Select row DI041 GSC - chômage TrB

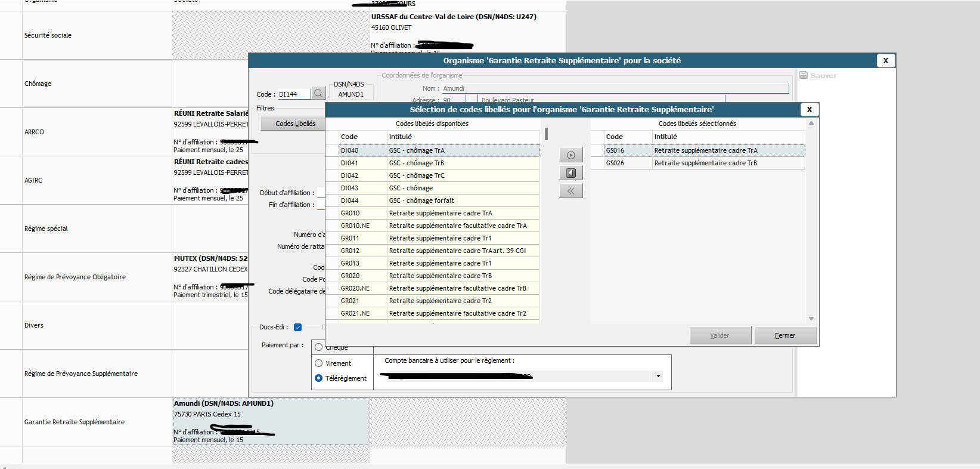pos(432,163)
